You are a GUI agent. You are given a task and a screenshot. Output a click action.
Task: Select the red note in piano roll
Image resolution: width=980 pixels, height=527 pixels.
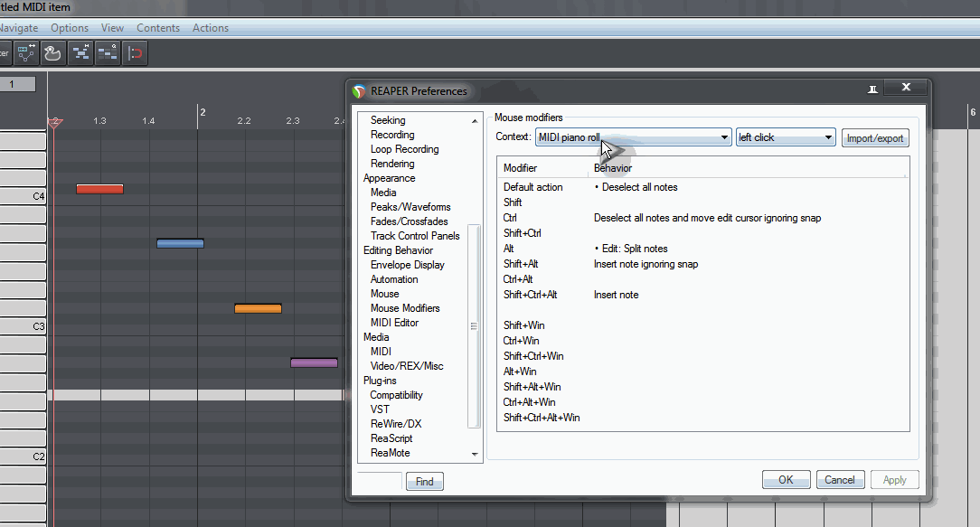100,189
